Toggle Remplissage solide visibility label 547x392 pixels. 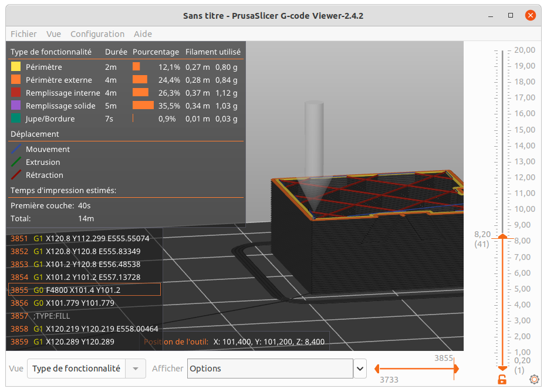(x=60, y=106)
